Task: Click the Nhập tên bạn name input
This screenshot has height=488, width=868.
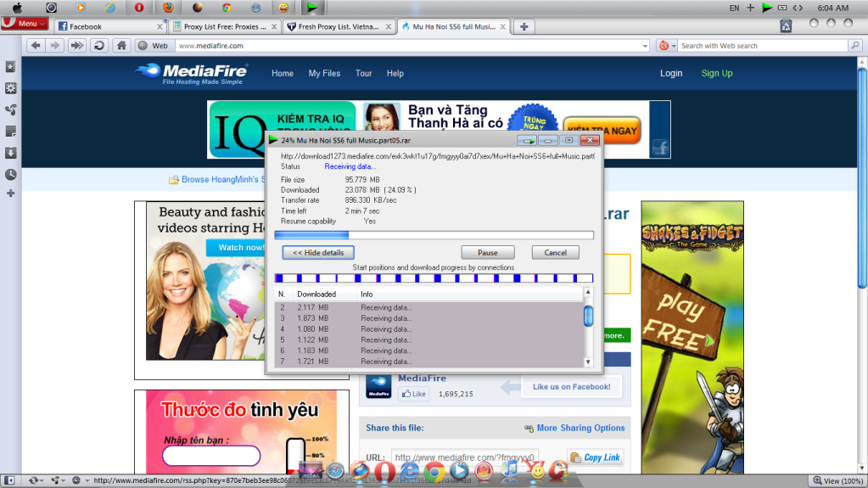Action: 211,456
